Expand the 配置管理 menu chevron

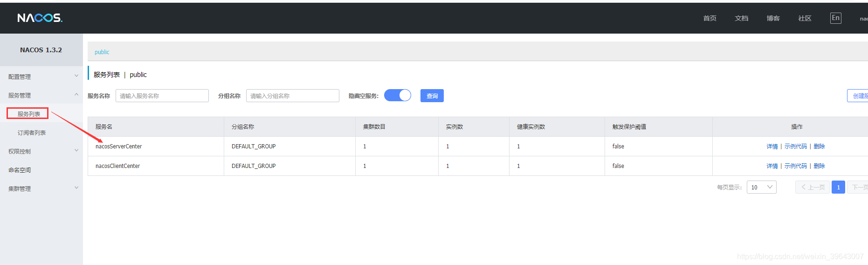(x=76, y=76)
